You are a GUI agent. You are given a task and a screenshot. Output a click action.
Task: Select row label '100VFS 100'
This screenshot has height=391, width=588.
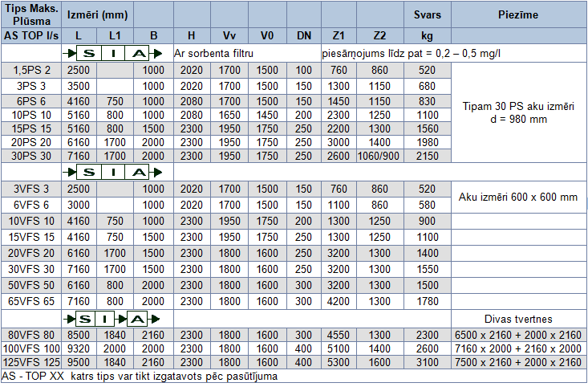[31, 348]
